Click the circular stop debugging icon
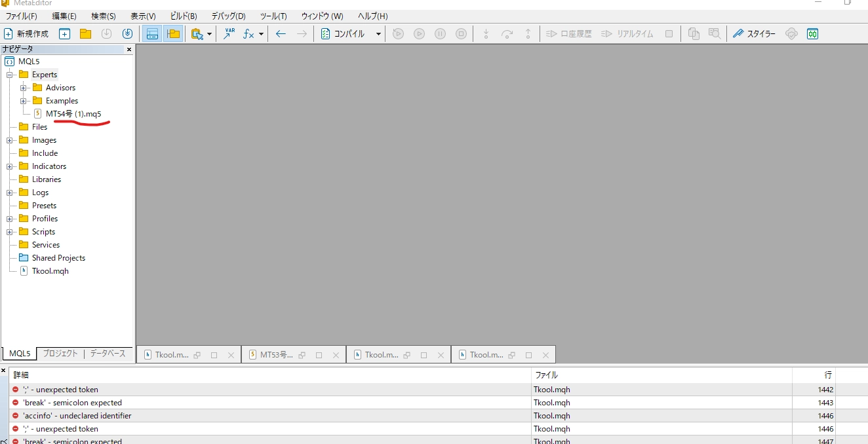The width and height of the screenshot is (868, 444). point(461,34)
